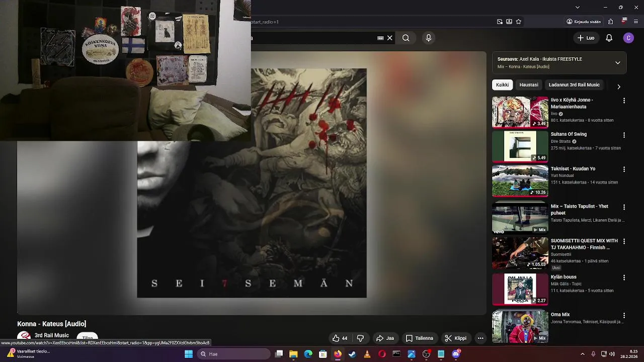The height and width of the screenshot is (362, 644).
Task: Click the Konna - Kateus [Audio] title
Action: tap(51, 324)
